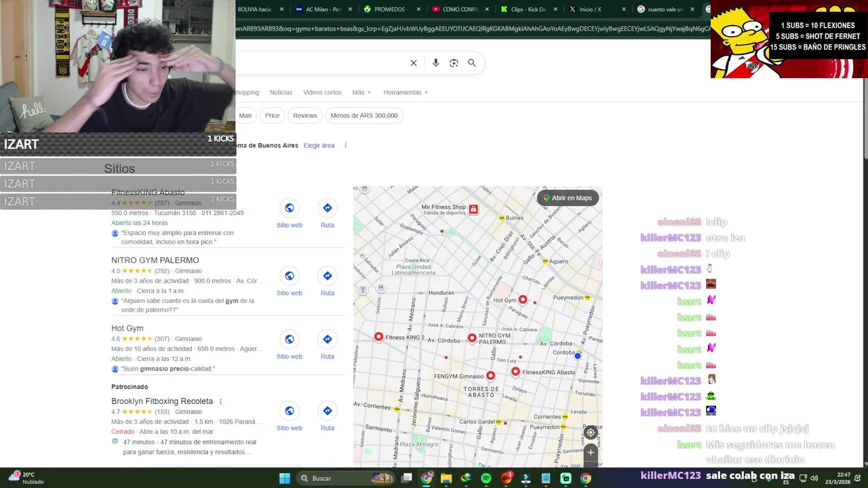Screen dimensions: 868x488
Task: Get Ruta directions for NITRO GYM PALERMO
Action: (328, 276)
